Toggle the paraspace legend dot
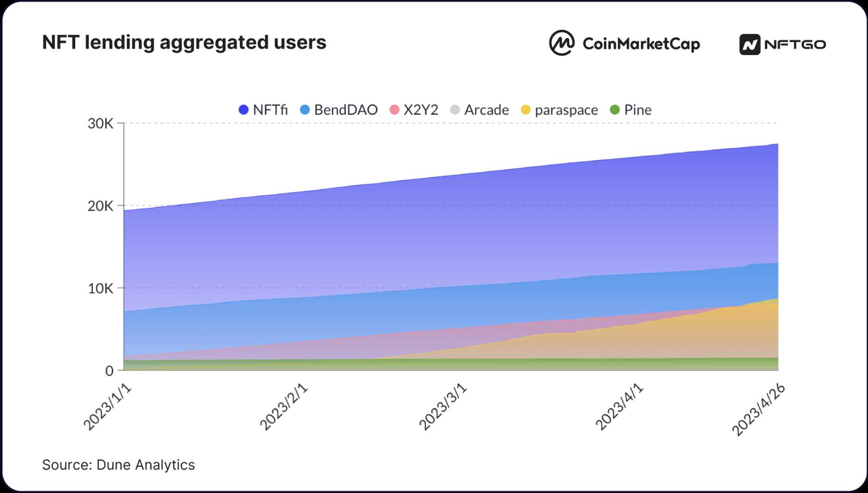 point(526,110)
